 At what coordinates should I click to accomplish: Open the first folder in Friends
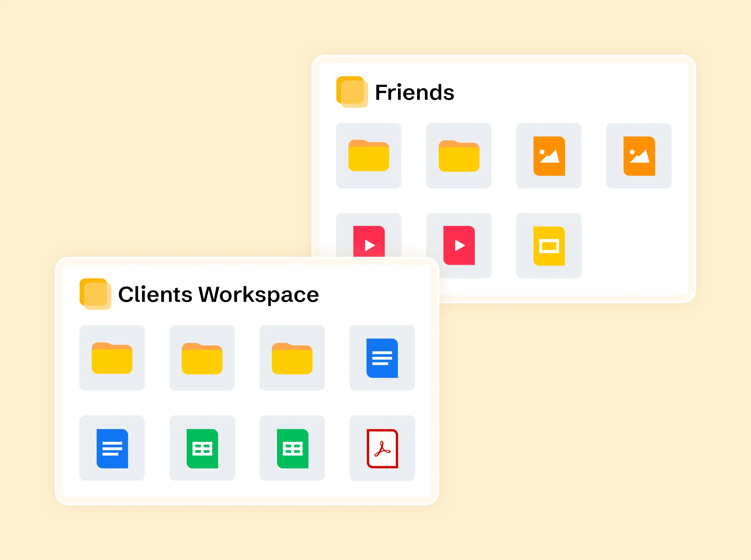pyautogui.click(x=369, y=156)
